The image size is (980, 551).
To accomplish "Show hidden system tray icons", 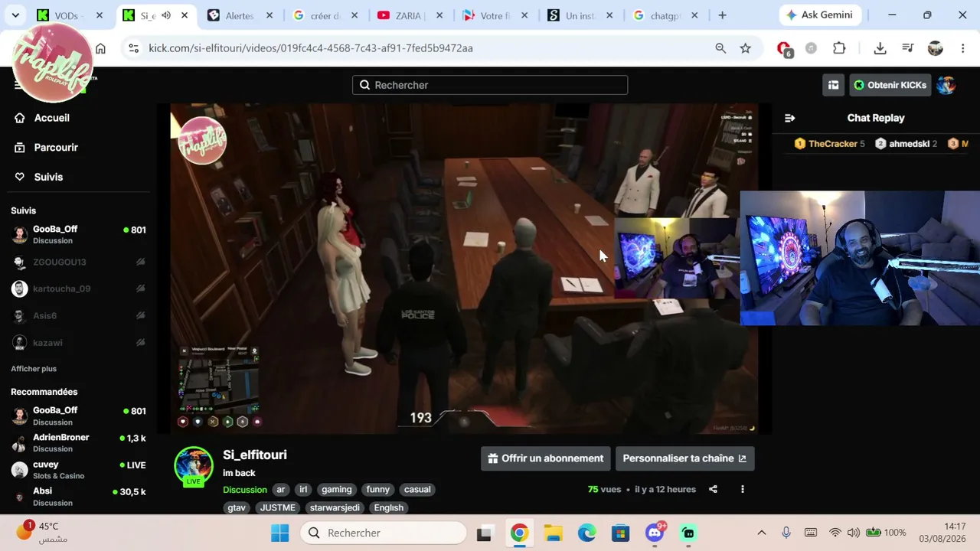I will pos(761,533).
